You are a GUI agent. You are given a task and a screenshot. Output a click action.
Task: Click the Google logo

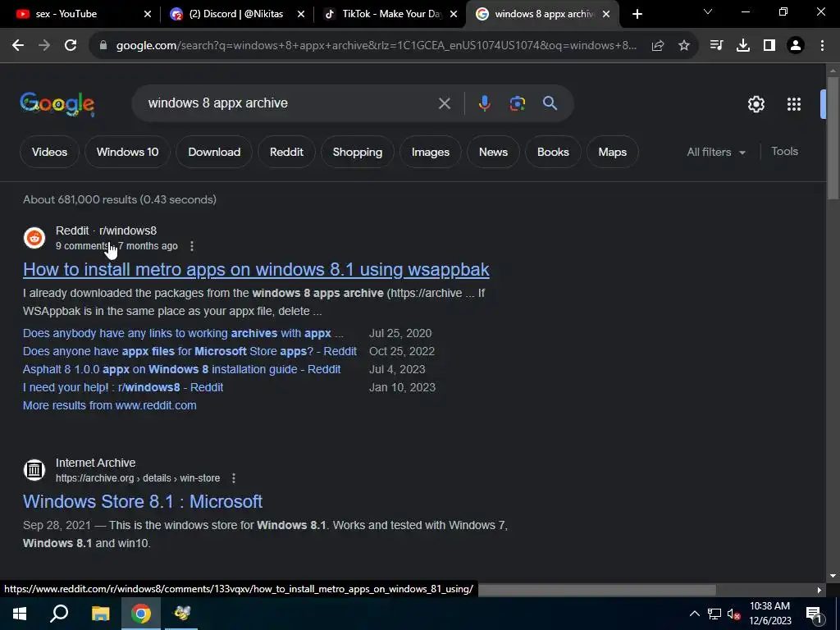57,104
